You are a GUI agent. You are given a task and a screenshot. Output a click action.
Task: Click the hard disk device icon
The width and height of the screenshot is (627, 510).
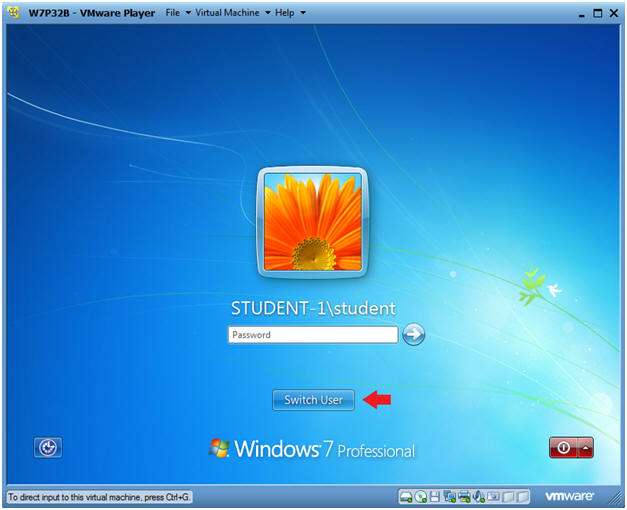coord(406,497)
